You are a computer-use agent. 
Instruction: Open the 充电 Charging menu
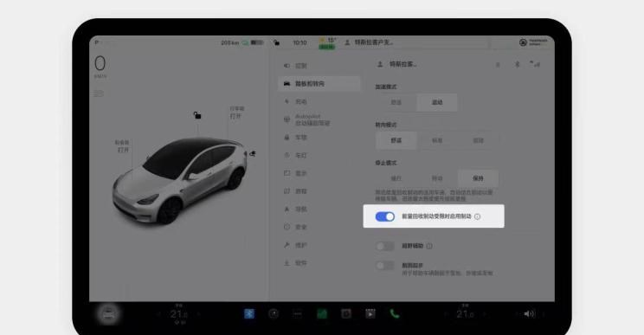click(319, 101)
